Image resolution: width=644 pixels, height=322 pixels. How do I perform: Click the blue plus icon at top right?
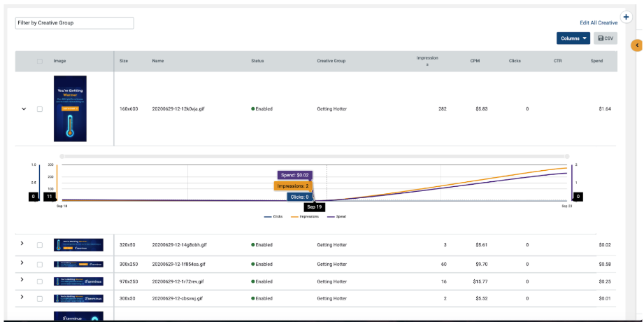pos(626,29)
